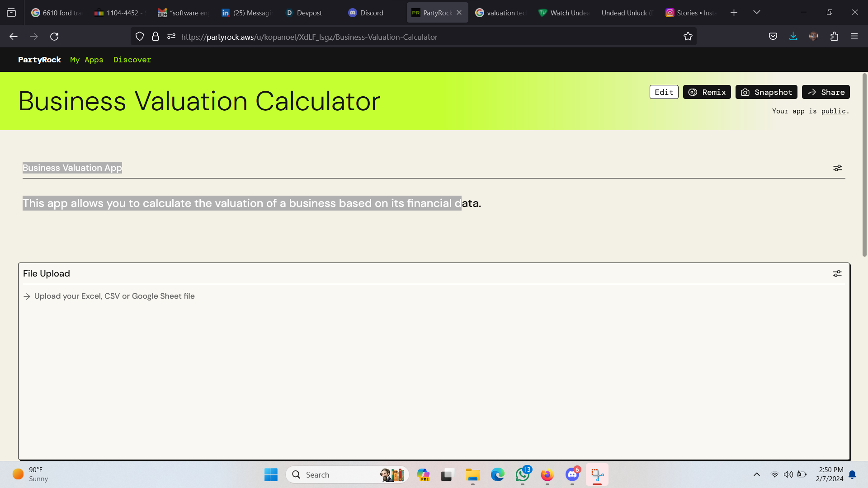Image resolution: width=868 pixels, height=488 pixels.
Task: Bookmark page with the star icon
Action: point(688,37)
